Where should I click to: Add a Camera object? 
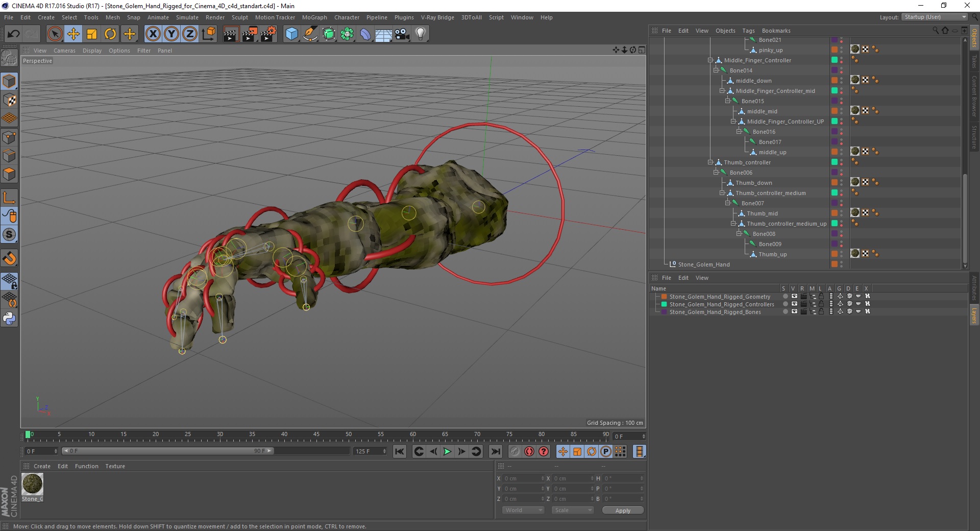point(402,34)
